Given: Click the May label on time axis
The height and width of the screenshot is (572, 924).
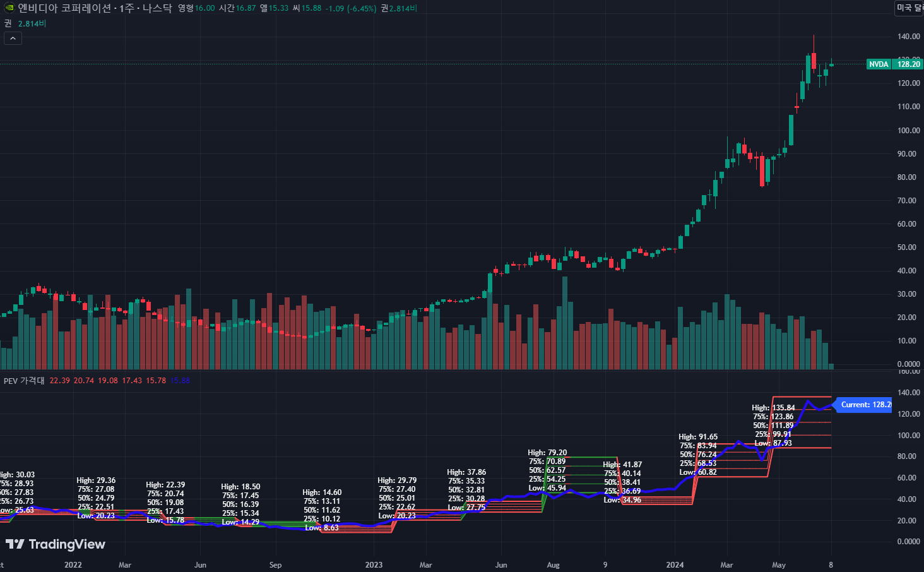Looking at the screenshot, I should tap(779, 565).
